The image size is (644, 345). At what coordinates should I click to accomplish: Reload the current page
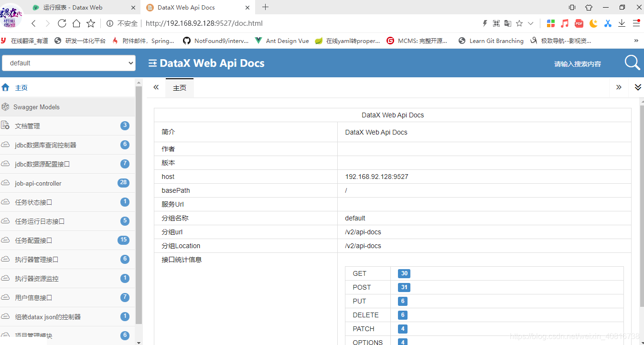(x=62, y=23)
